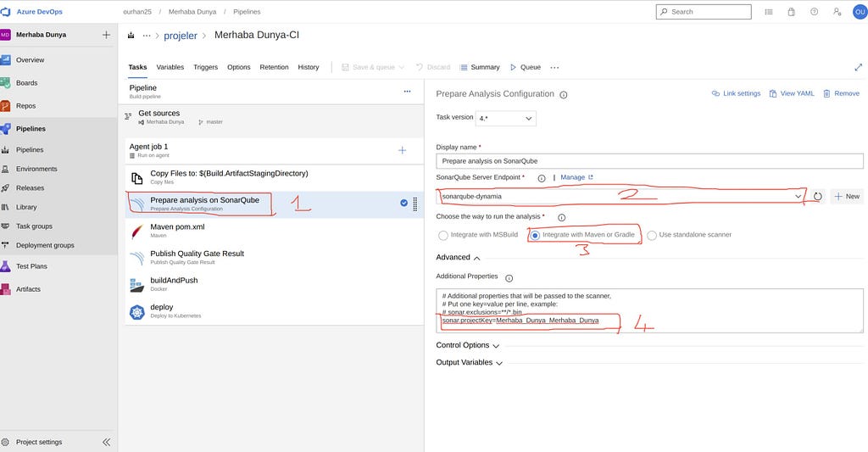Select the Publish Quality Gate Result task
The height and width of the screenshot is (452, 868).
point(274,258)
